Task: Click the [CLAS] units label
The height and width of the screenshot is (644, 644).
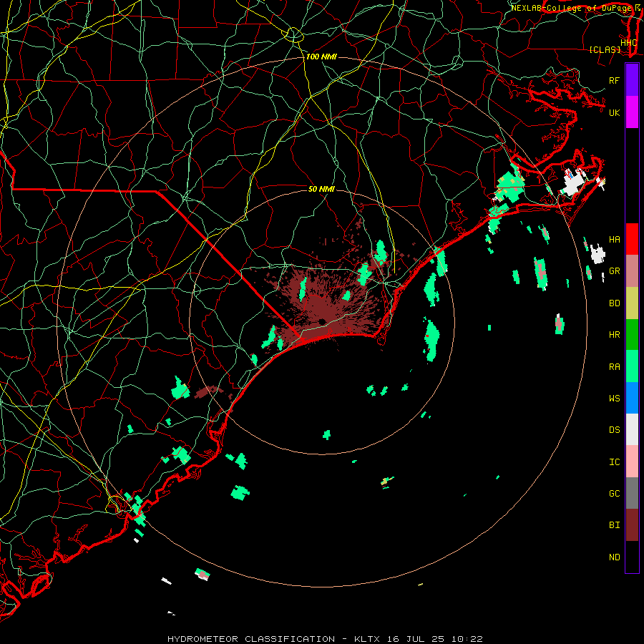Action: [605, 49]
